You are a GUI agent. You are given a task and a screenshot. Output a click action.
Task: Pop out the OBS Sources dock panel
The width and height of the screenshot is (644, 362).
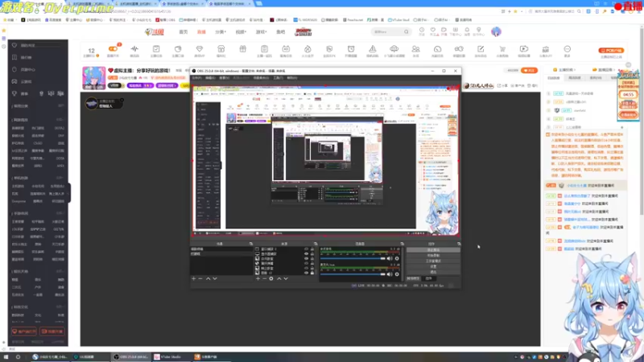316,244
